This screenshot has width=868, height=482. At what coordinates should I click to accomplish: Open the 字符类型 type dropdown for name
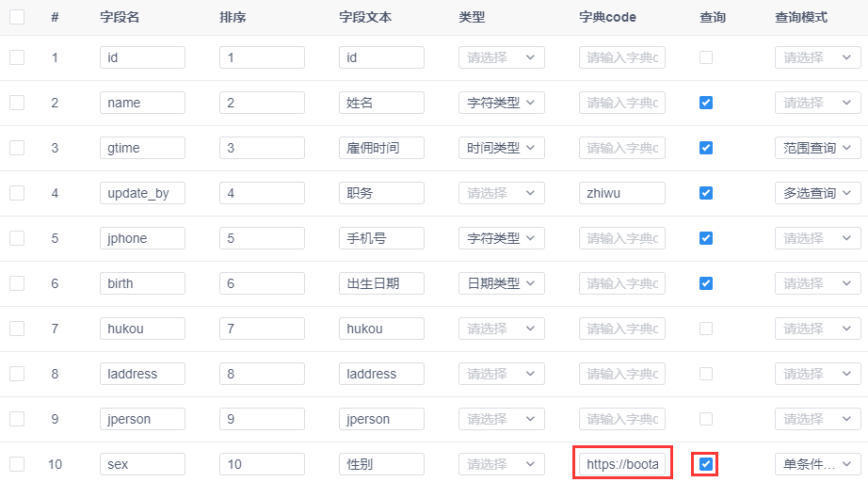tap(502, 103)
